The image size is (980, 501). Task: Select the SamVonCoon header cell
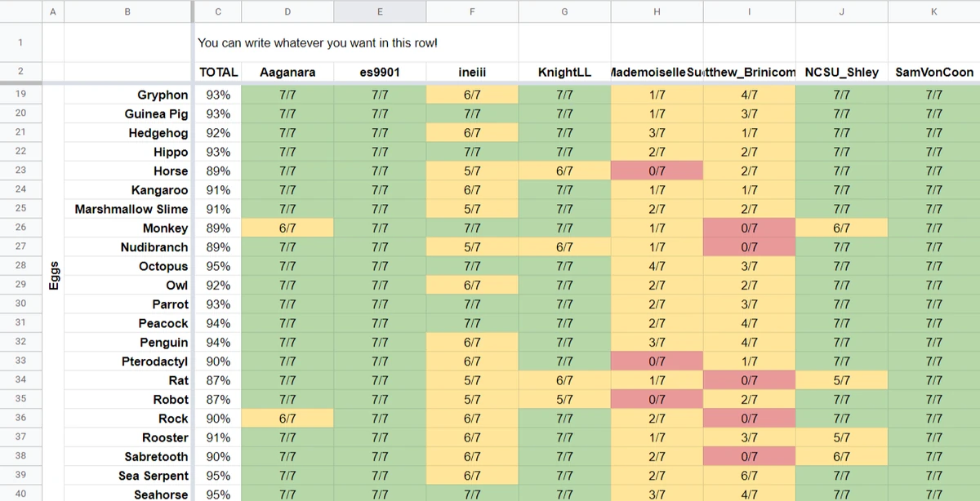[933, 72]
